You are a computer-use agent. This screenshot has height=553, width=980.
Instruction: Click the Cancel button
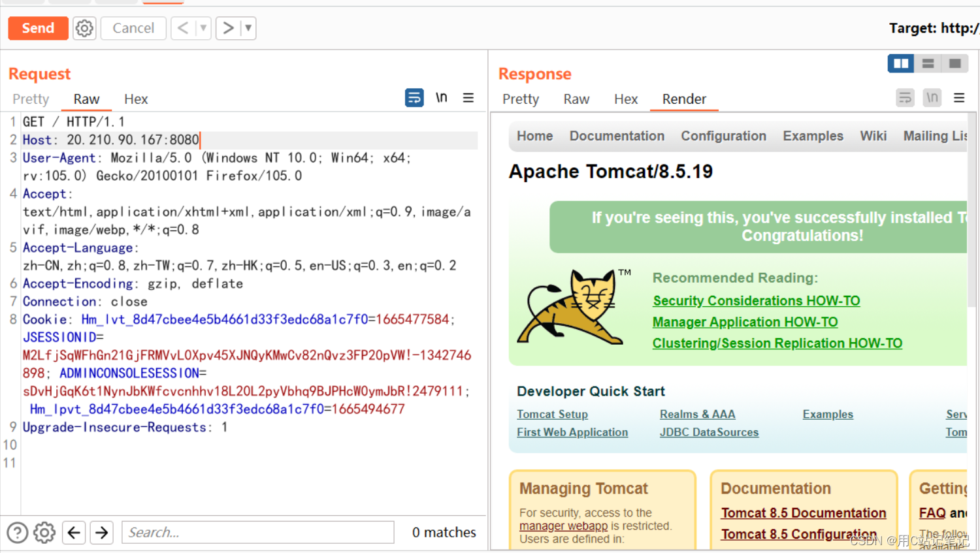[133, 28]
